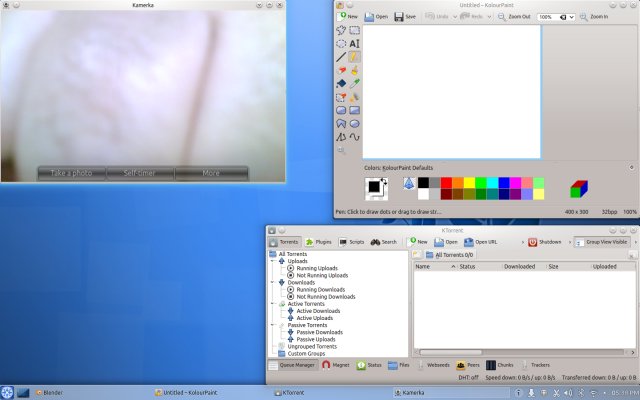Viewport: 640px width, 400px height.
Task: Open the Peers panel in KTorrent
Action: [468, 365]
